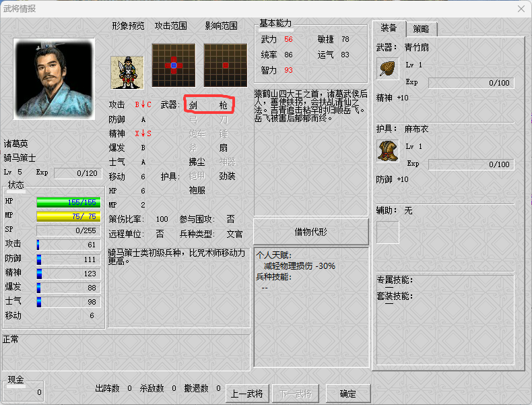Click the 智力 value 93

pyautogui.click(x=288, y=70)
